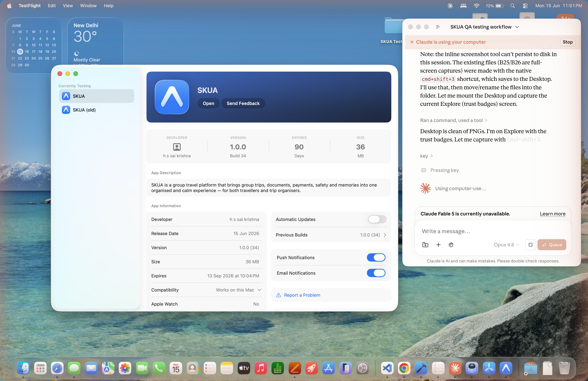The height and width of the screenshot is (381, 588).
Task: Open the View menu
Action: click(68, 6)
